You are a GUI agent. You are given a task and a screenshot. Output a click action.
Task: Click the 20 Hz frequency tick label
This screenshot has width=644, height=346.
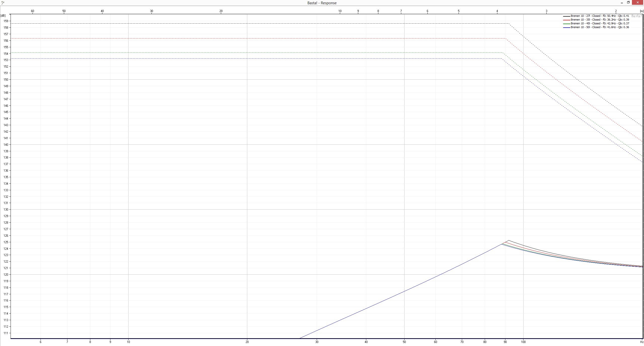coord(247,342)
